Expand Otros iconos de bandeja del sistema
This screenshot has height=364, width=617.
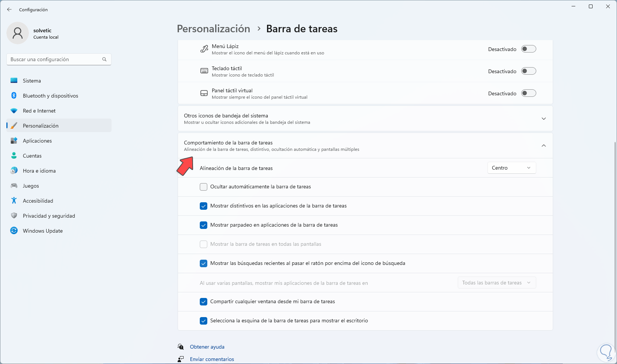tap(543, 119)
